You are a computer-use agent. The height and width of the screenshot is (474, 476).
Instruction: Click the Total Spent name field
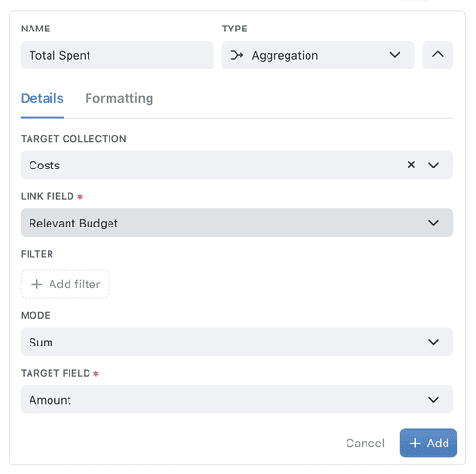(x=117, y=55)
